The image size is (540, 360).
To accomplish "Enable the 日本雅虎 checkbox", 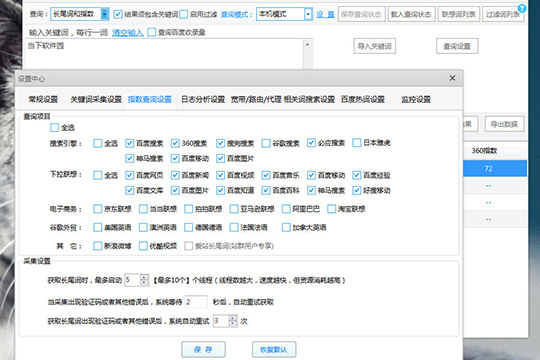I will 357,143.
